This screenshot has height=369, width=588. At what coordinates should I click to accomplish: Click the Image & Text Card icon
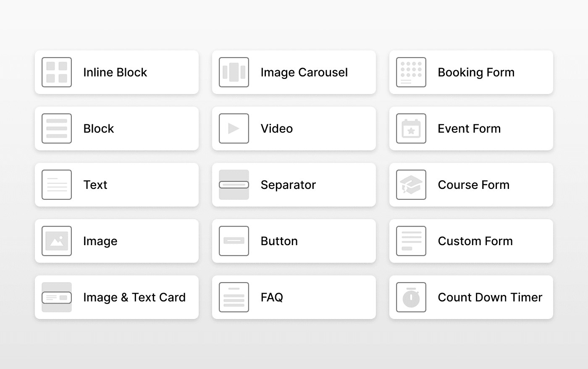[57, 297]
